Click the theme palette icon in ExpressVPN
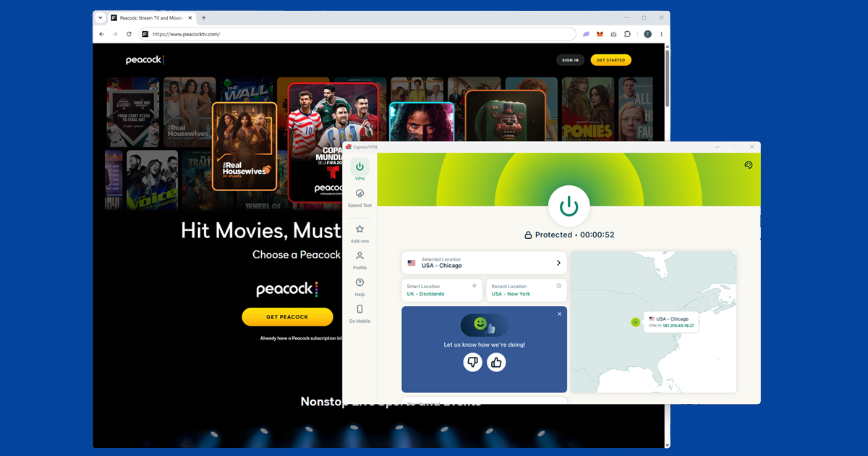This screenshot has height=456, width=868. [749, 165]
